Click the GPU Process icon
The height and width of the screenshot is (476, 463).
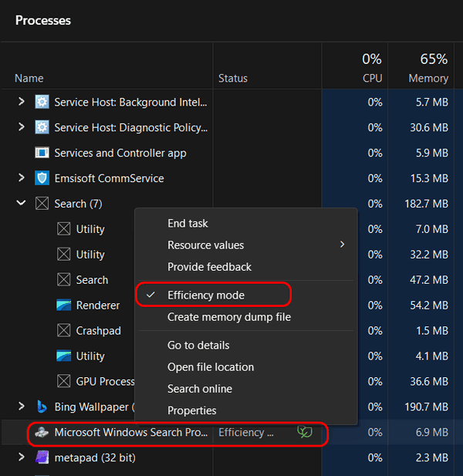pos(64,381)
